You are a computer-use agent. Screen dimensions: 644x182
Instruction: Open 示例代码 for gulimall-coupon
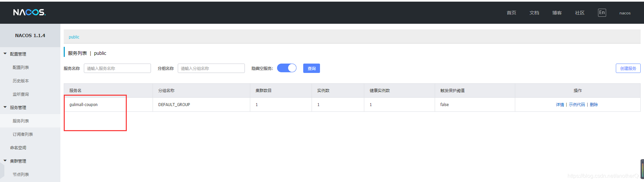577,105
